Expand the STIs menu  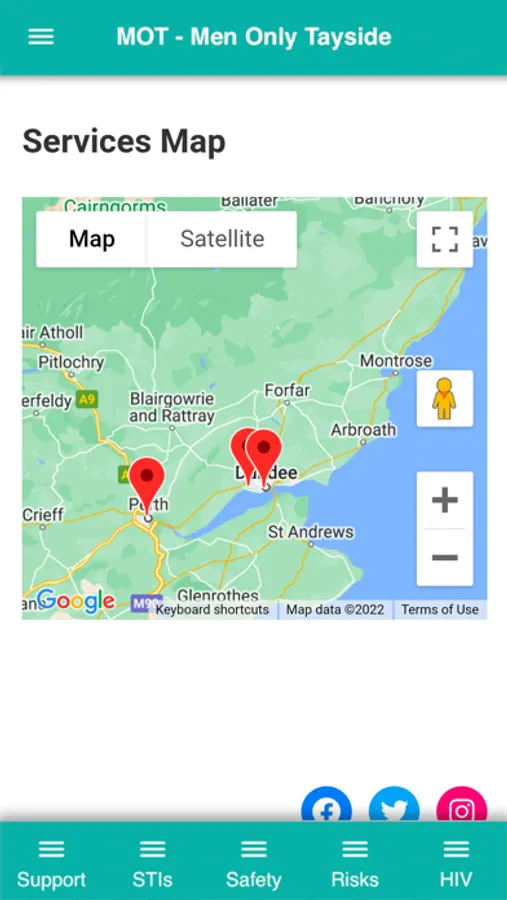(x=152, y=863)
